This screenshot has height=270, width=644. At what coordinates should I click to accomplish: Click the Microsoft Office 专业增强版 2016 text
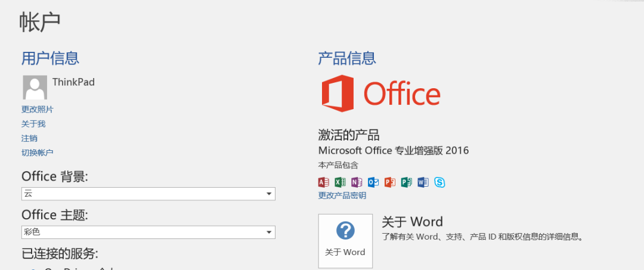(x=394, y=151)
